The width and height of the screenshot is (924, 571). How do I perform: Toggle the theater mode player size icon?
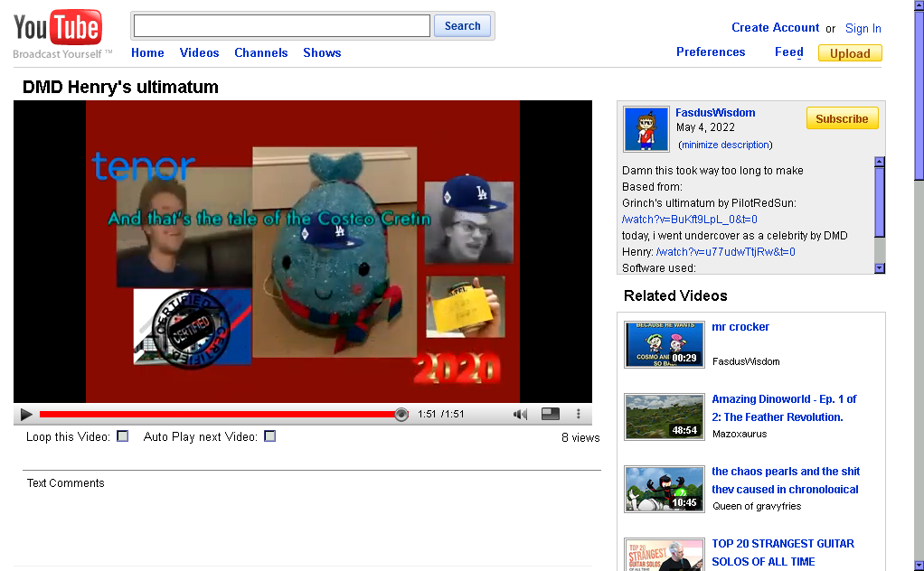pyautogui.click(x=551, y=415)
